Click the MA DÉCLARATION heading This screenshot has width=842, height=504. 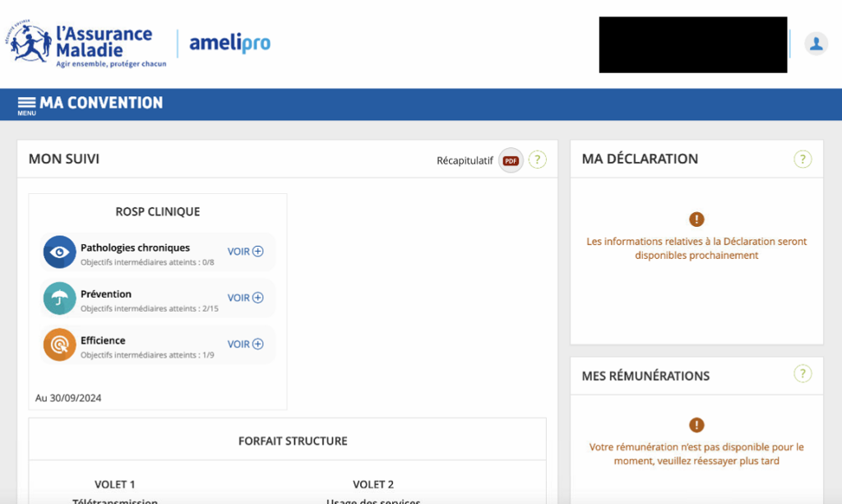tap(640, 159)
